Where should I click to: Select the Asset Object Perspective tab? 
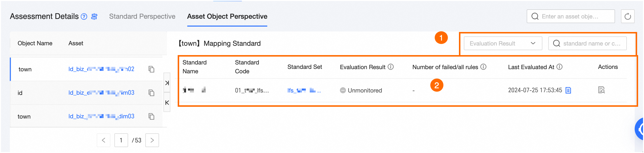tap(227, 16)
